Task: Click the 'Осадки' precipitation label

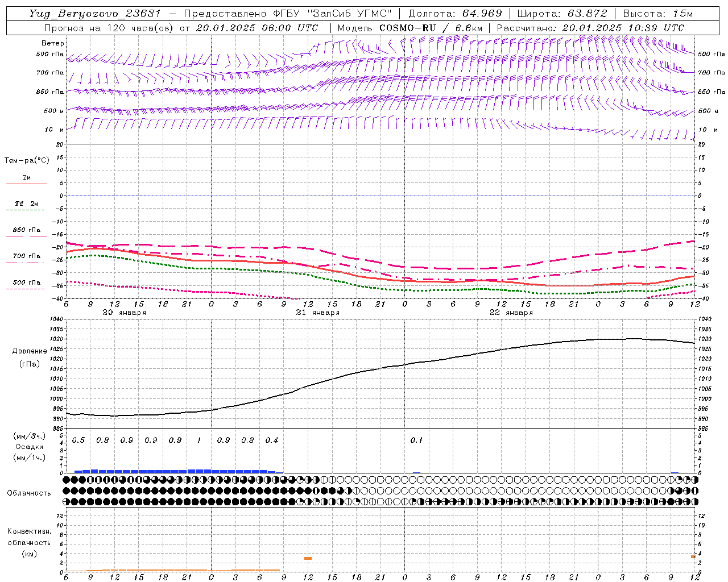Action: click(29, 447)
